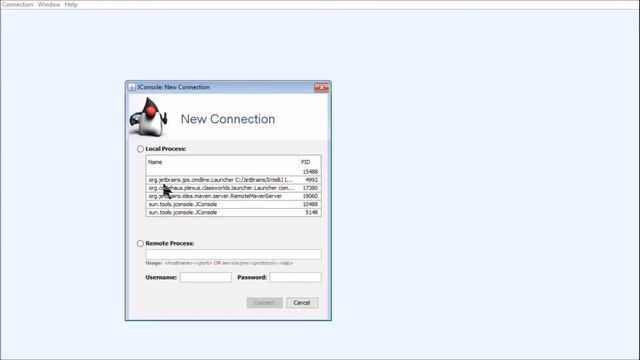Screen dimensions: 640x360
Task: Click the Connect button
Action: (264, 303)
